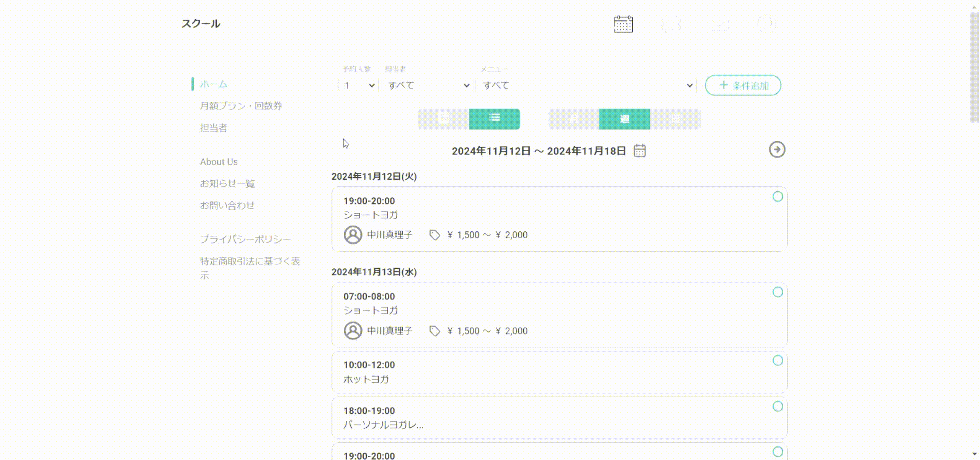Click 中川真理子 name on the 07:00-08:00 card
This screenshot has width=980, height=460.
390,331
